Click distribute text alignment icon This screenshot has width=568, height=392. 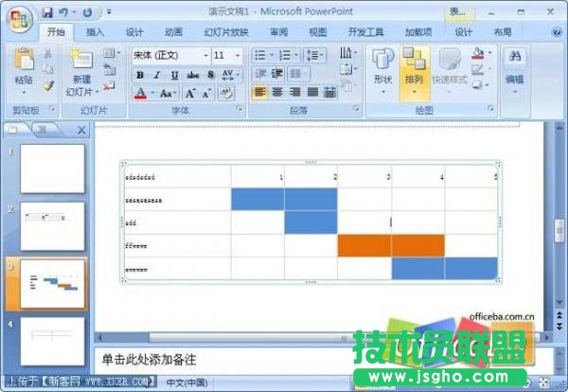(x=329, y=92)
